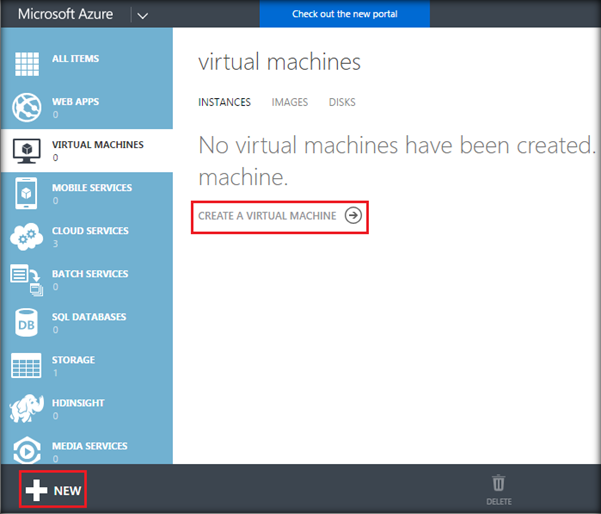Open the HDInsight elephant icon
Viewport: 601px width, 514px height.
pos(26,409)
